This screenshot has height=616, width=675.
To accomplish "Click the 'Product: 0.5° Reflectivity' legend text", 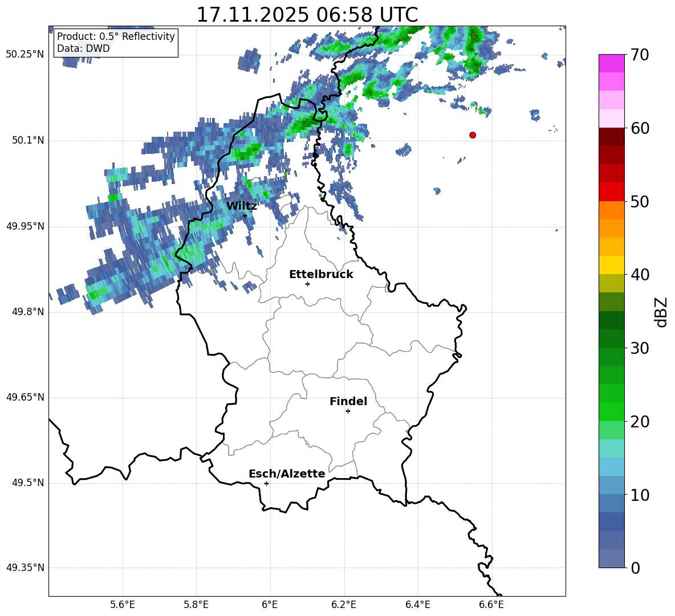I will [116, 36].
